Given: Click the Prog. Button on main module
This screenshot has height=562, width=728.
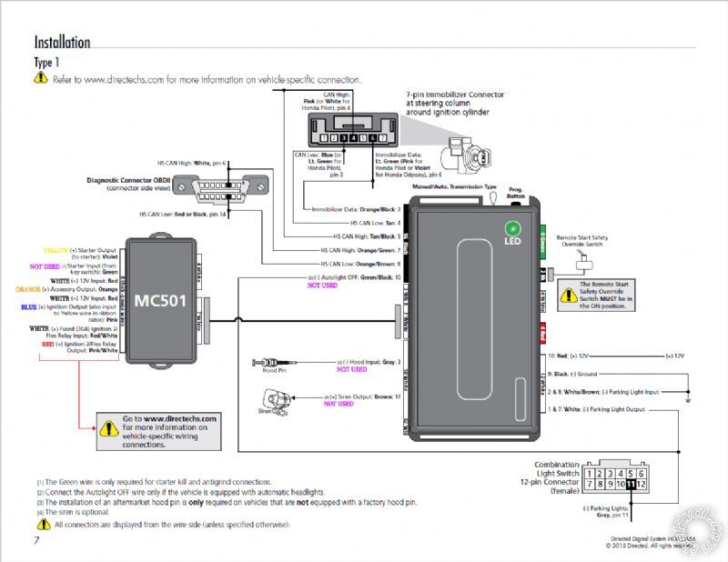Looking at the screenshot, I should [516, 203].
